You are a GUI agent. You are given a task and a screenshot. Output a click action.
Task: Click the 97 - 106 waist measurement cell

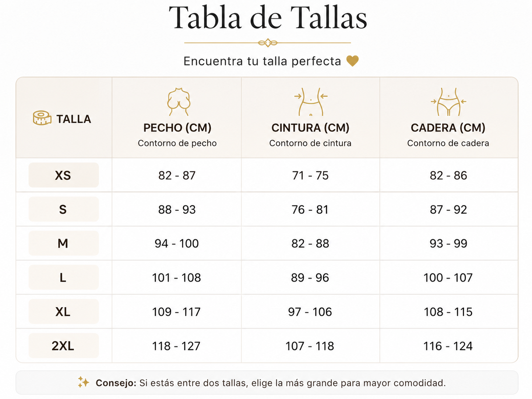(x=310, y=312)
